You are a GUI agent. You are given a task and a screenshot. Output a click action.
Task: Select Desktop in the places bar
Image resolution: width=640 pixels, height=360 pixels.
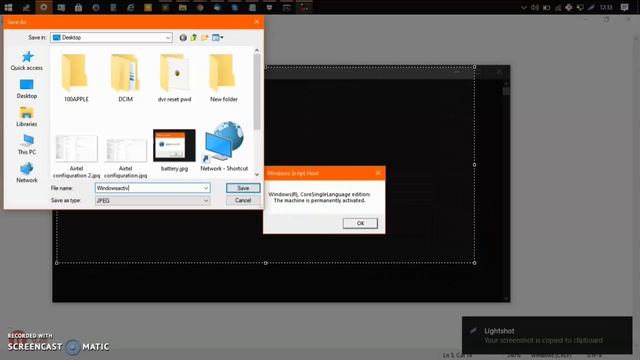pyautogui.click(x=27, y=89)
